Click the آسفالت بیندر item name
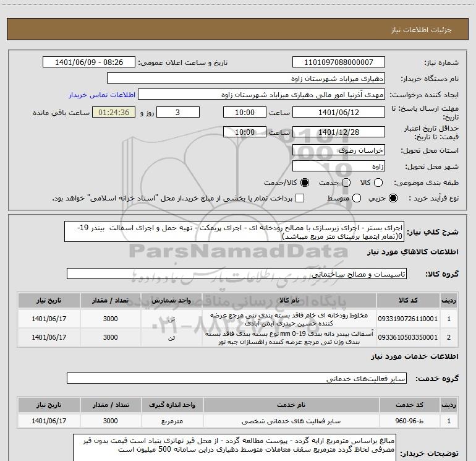The image size is (476, 461). [289, 337]
